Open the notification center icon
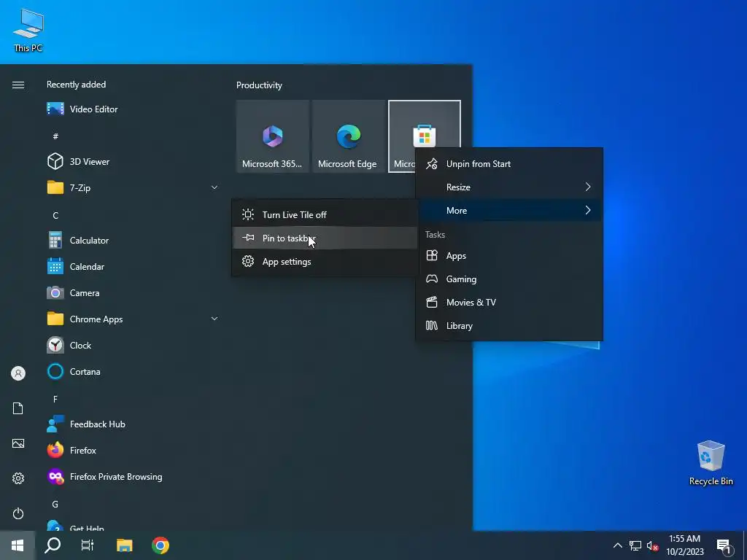This screenshot has height=560, width=747. [x=724, y=546]
